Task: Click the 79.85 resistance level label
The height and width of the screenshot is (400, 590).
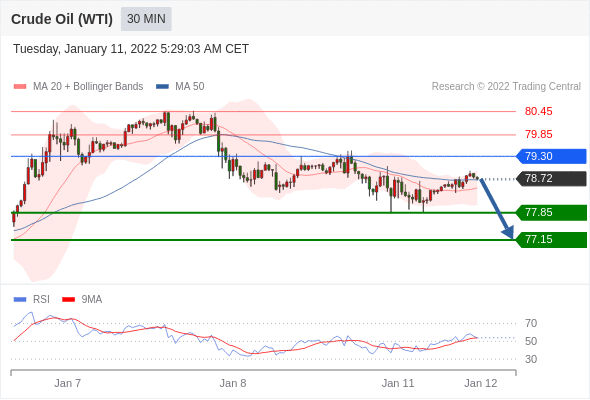Action: coord(538,134)
